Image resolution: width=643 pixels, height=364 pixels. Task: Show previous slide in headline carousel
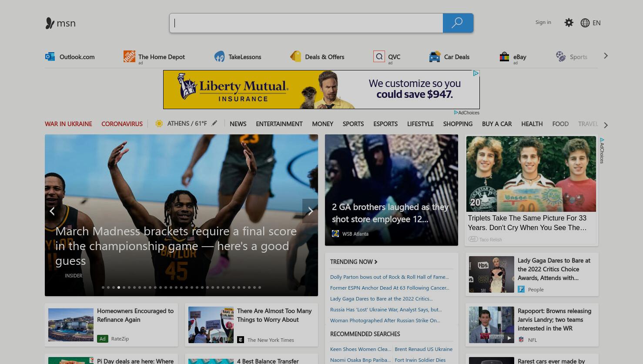(x=52, y=211)
